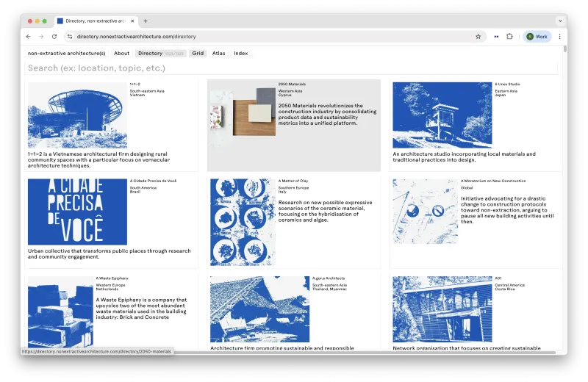Click the horizontal scrollbar at bottom
This screenshot has height=382, width=588.
[364, 352]
